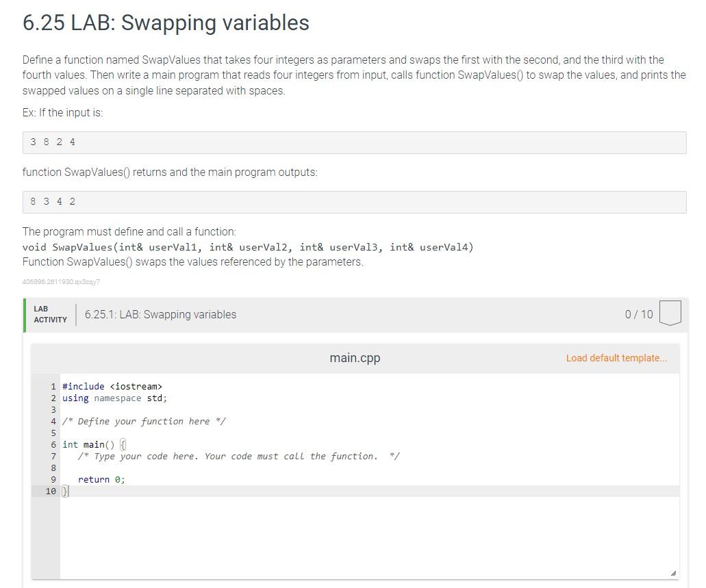Click the 'int main()' code line
The image size is (706, 588).
pos(94,445)
